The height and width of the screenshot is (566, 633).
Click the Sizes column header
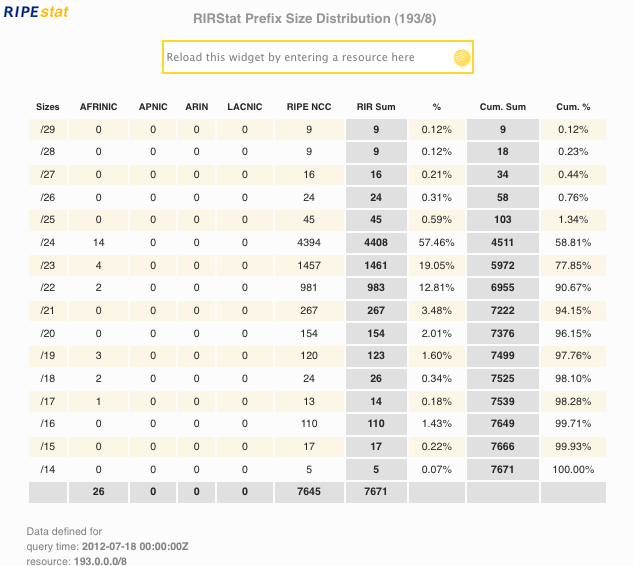tap(48, 107)
